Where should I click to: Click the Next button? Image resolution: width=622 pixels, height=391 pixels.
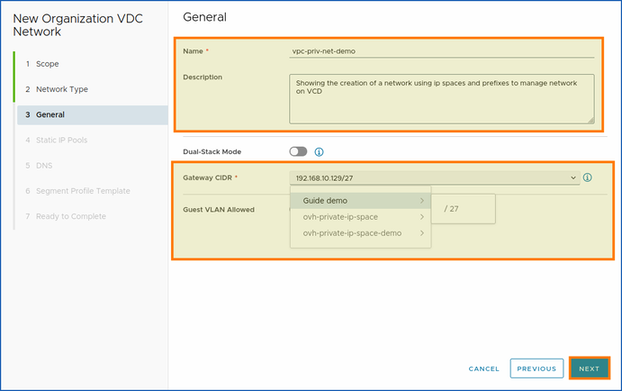click(x=589, y=368)
